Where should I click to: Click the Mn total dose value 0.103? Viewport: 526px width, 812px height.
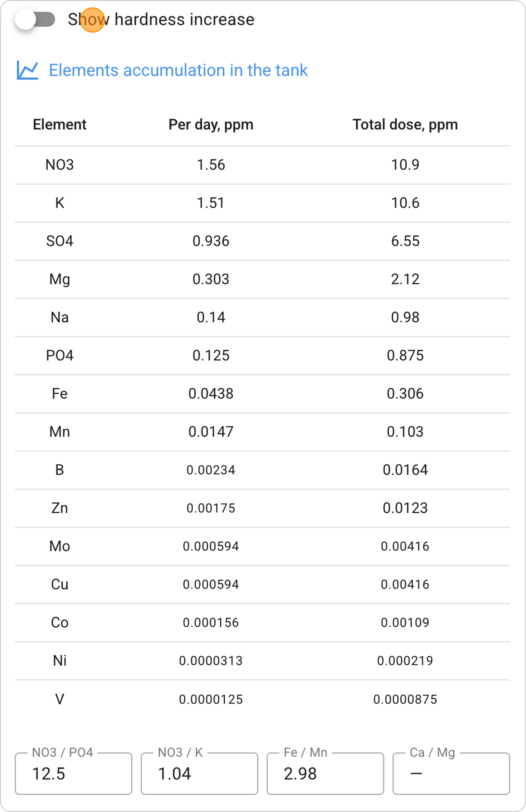(x=405, y=432)
